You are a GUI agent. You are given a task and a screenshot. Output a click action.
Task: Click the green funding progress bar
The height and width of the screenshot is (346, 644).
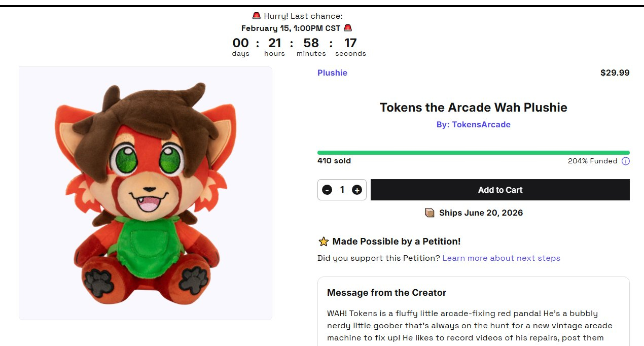click(473, 152)
